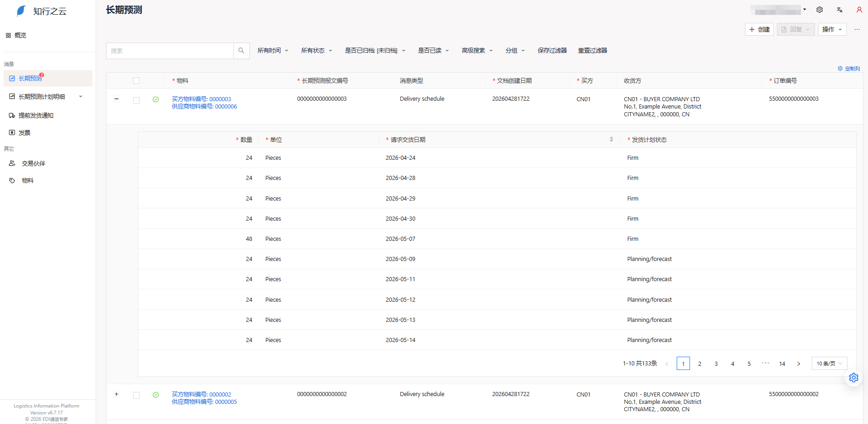Click 重置过滤器

(x=593, y=50)
